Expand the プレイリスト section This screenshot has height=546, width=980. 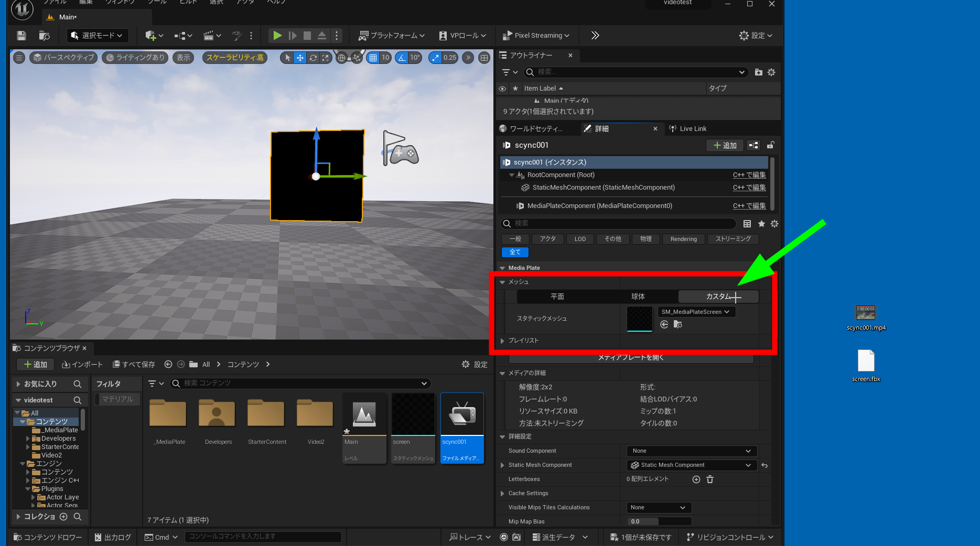502,341
